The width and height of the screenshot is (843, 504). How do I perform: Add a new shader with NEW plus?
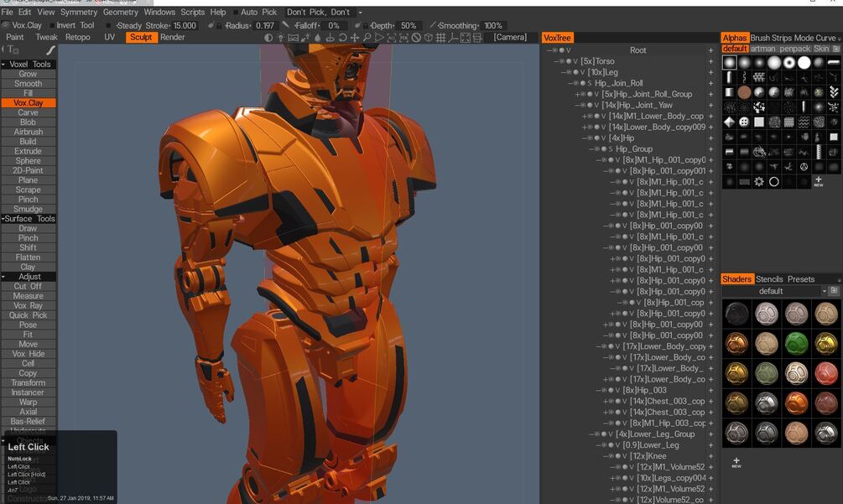point(736,462)
